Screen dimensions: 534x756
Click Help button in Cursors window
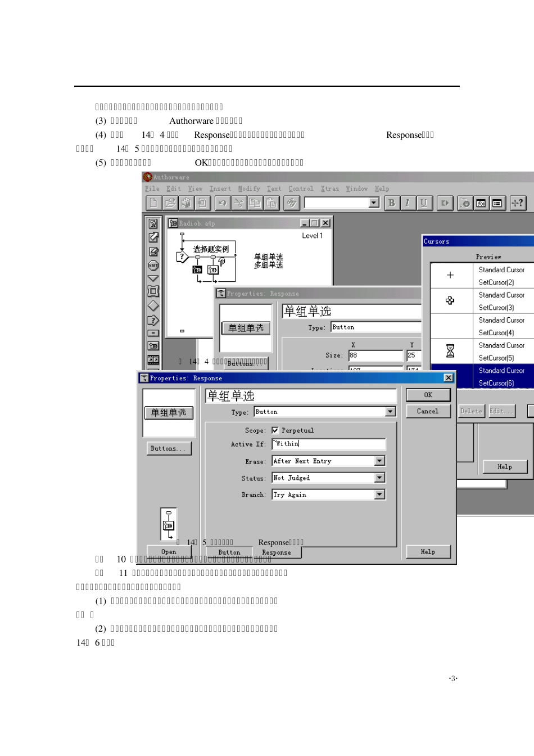(x=505, y=467)
